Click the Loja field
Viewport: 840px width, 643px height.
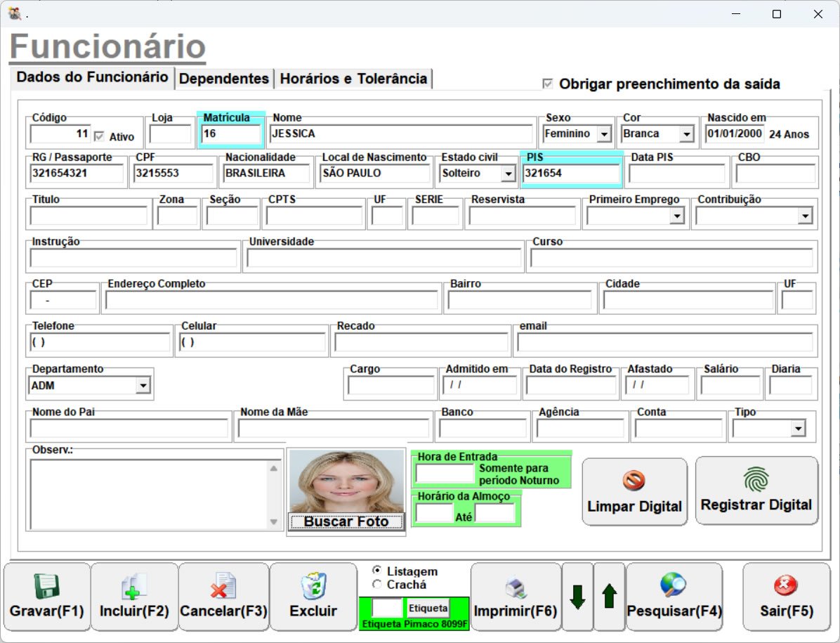[x=171, y=134]
